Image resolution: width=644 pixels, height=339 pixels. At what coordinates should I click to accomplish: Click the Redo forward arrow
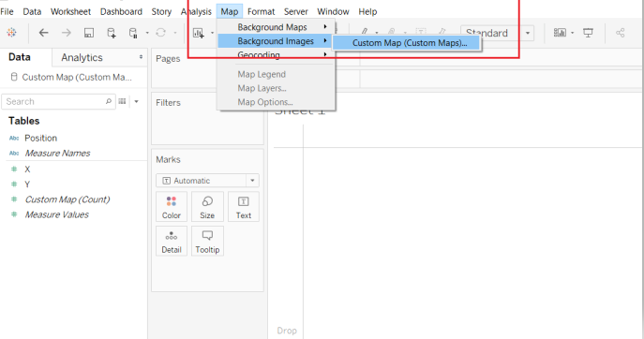67,33
